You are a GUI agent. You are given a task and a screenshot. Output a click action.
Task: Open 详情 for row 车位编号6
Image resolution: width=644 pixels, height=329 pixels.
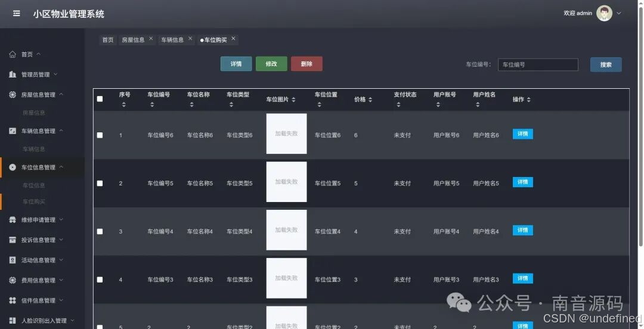click(x=523, y=134)
